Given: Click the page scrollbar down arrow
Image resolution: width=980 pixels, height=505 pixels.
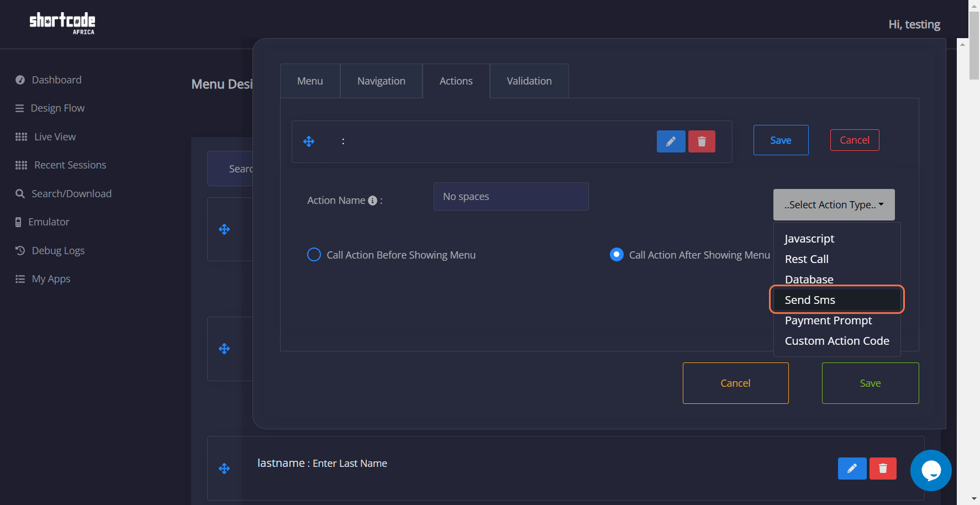Looking at the screenshot, I should 974,499.
